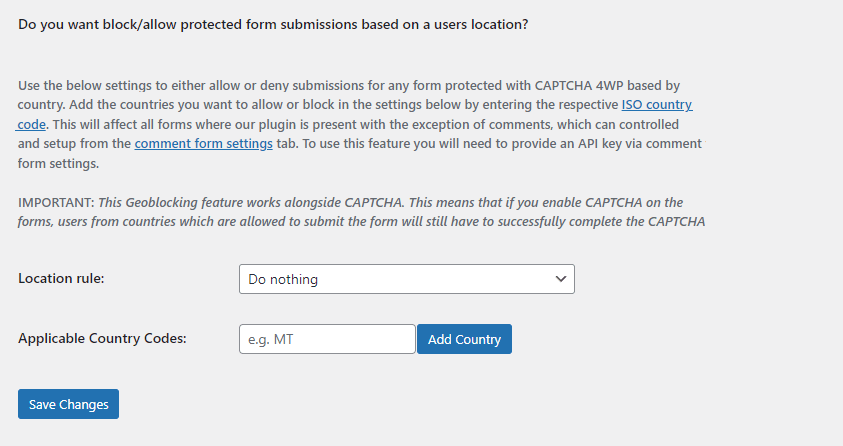The height and width of the screenshot is (446, 843).
Task: Click the Save Changes button
Action: pos(68,404)
